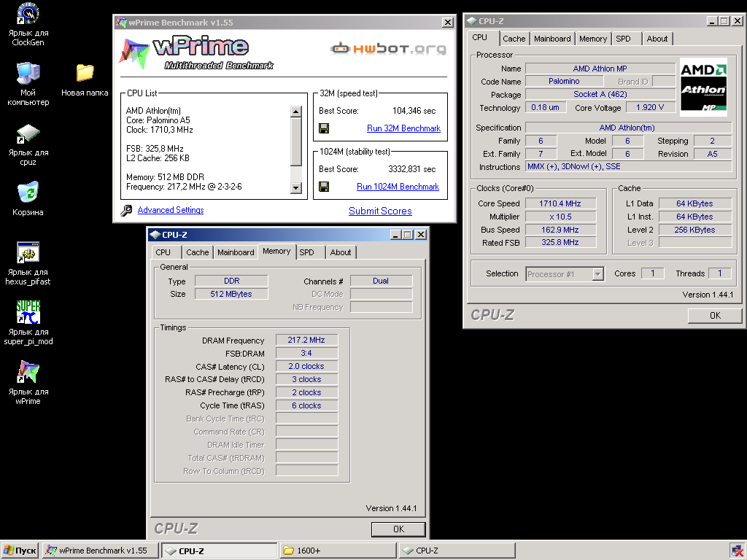Click Multiplier value x 10.5
The height and width of the screenshot is (560, 747).
tap(560, 217)
